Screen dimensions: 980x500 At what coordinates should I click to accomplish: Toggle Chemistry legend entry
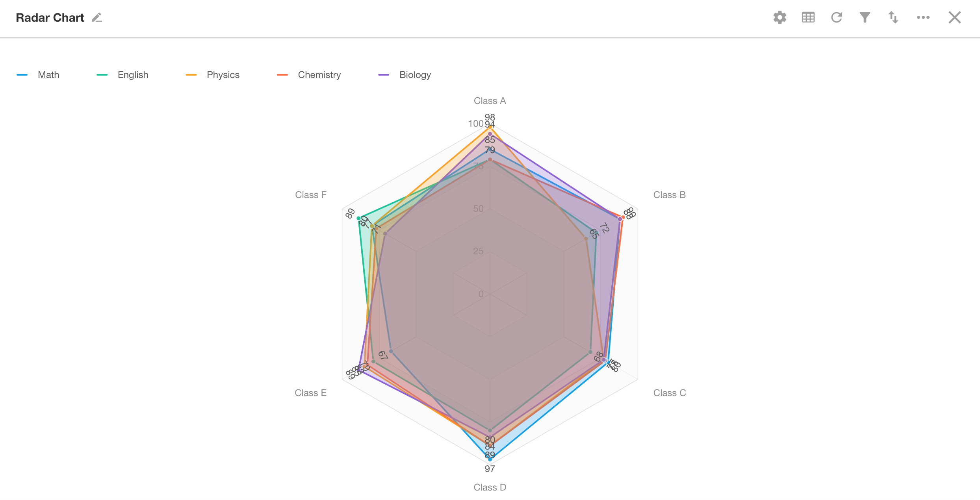click(x=319, y=75)
